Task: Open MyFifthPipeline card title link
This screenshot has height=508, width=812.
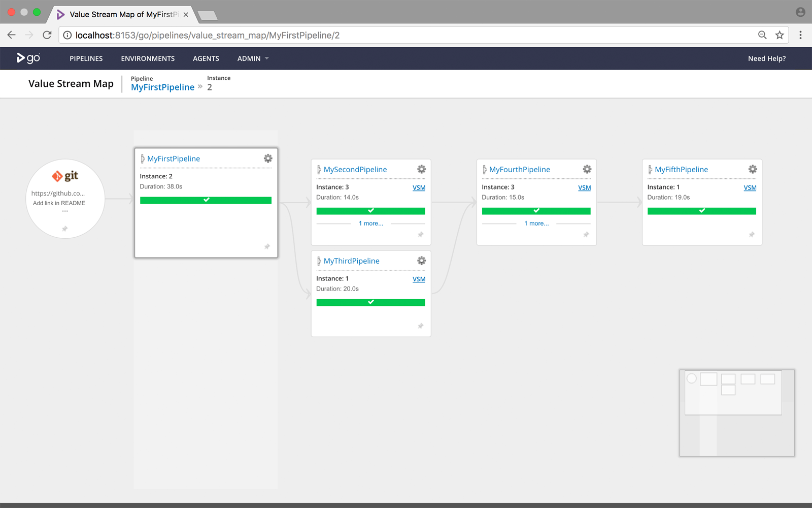Action: click(x=681, y=169)
